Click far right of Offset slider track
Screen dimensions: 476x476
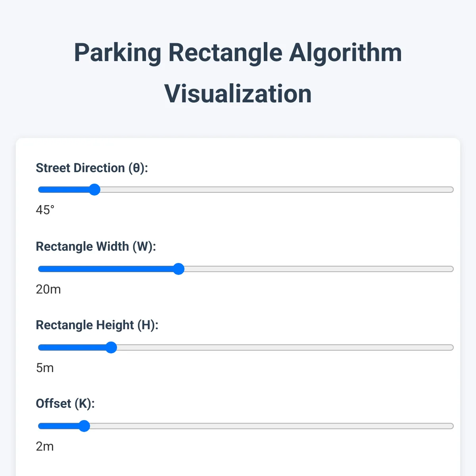click(450, 426)
